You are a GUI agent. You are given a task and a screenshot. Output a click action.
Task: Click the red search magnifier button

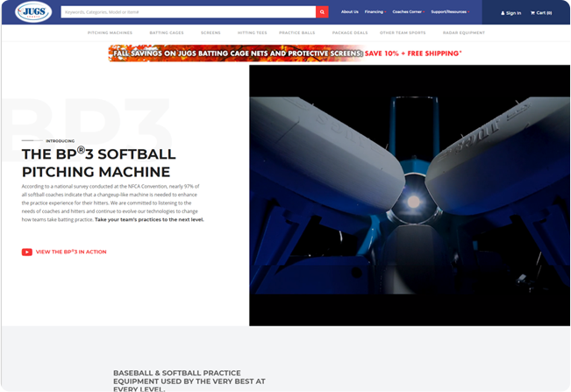tap(322, 12)
